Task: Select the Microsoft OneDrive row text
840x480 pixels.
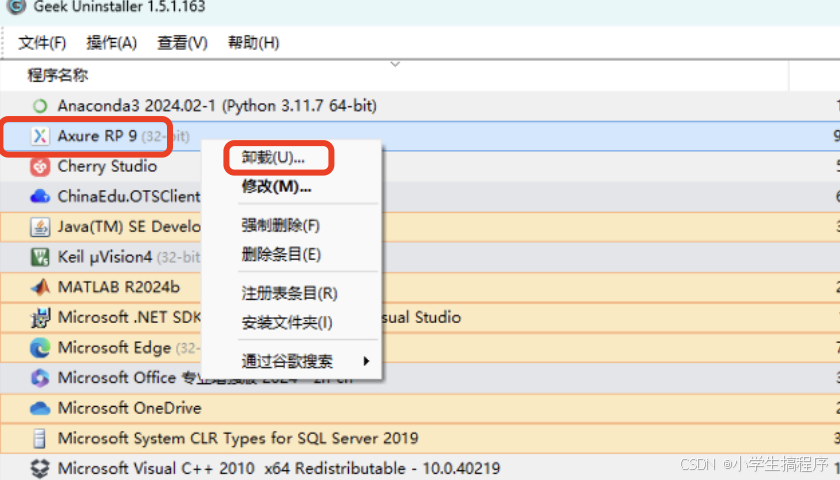Action: tap(130, 408)
